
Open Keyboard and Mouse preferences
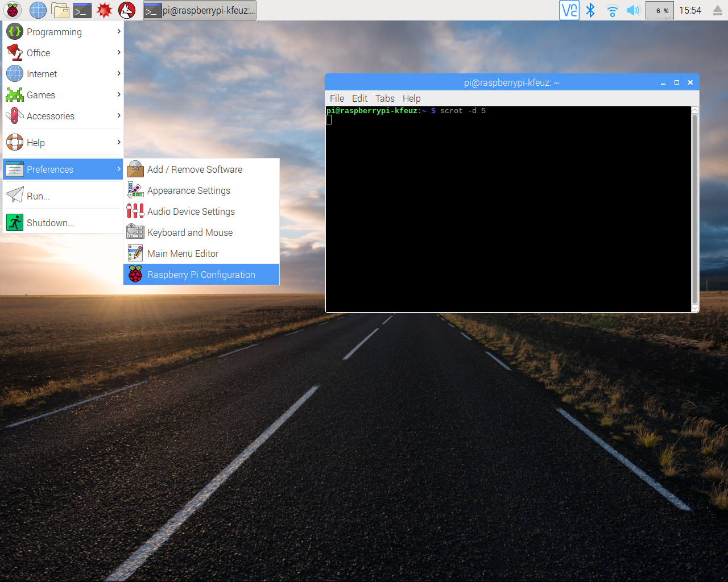(x=201, y=232)
